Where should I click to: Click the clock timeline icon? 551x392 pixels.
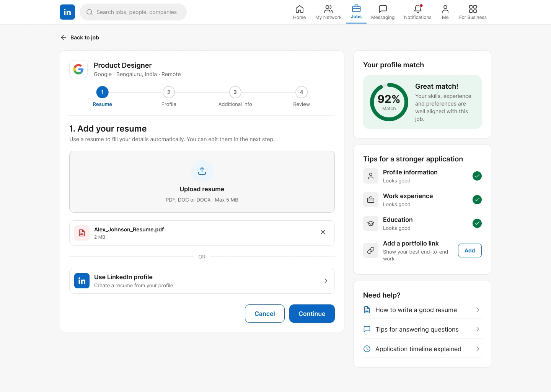[367, 349]
